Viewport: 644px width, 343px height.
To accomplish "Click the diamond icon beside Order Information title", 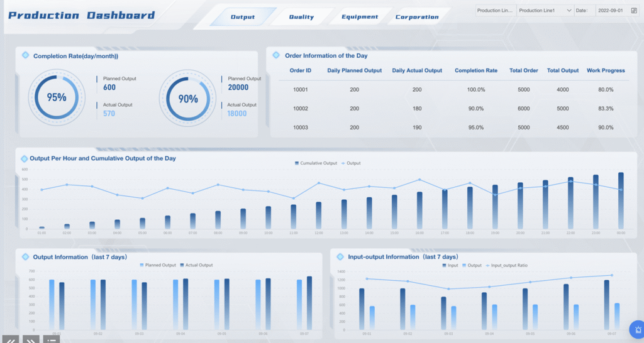I will (x=275, y=55).
